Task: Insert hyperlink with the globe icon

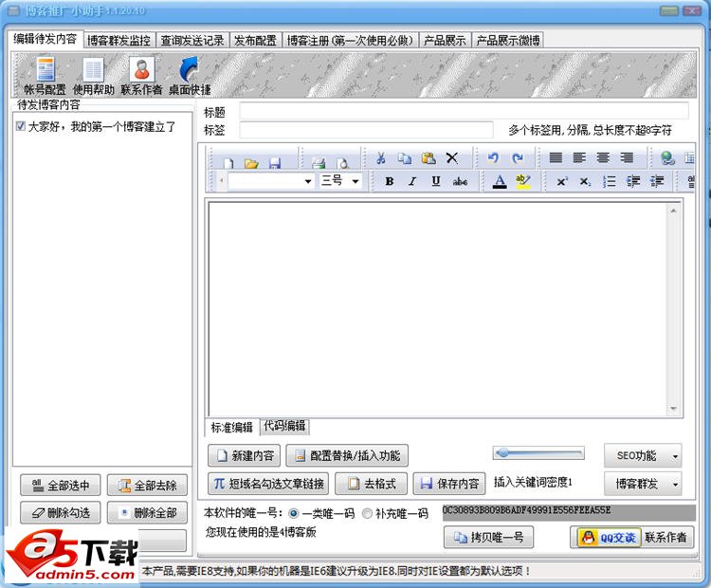Action: point(667,157)
